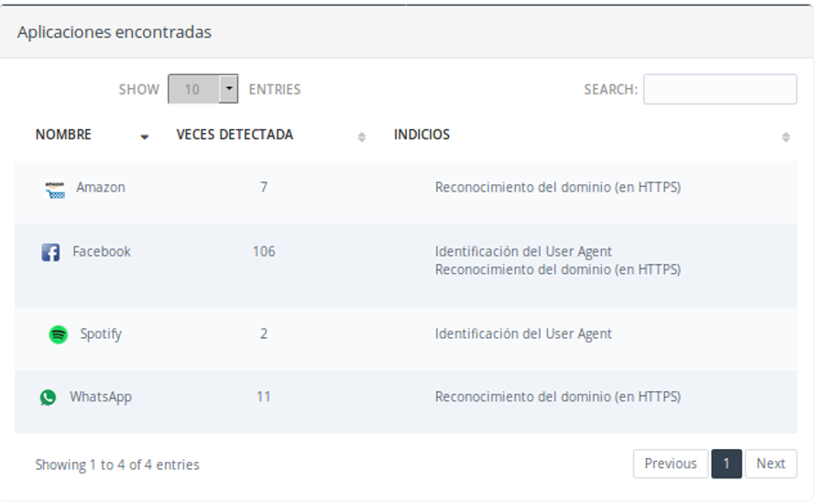This screenshot has width=821, height=504.
Task: Click the WhatsApp logo icon
Action: click(48, 398)
